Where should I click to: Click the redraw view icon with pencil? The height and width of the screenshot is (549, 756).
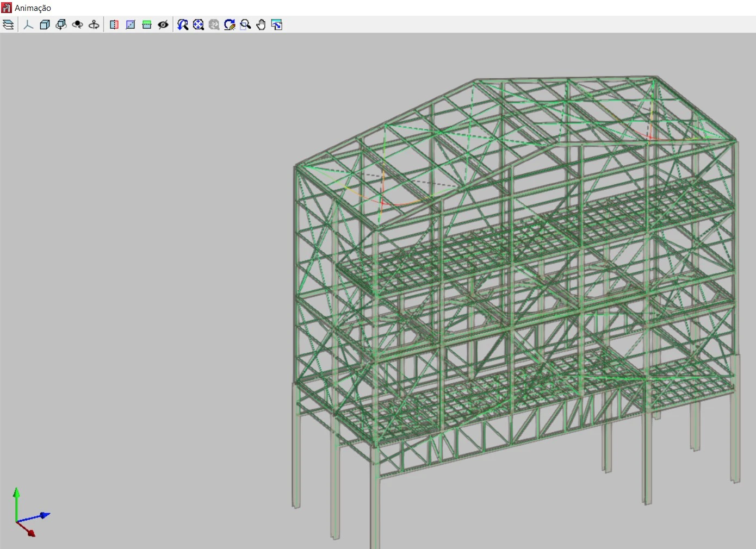(x=230, y=24)
